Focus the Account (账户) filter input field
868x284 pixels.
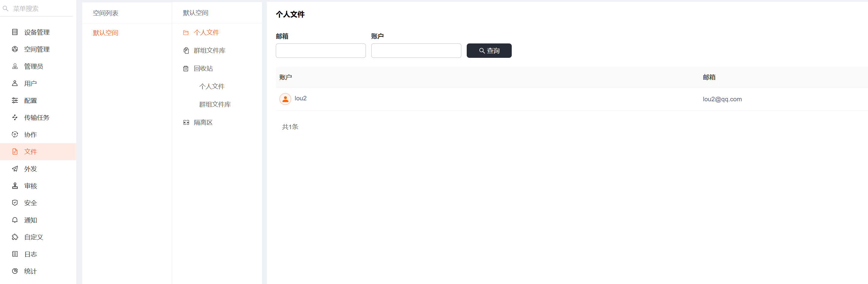pos(416,51)
